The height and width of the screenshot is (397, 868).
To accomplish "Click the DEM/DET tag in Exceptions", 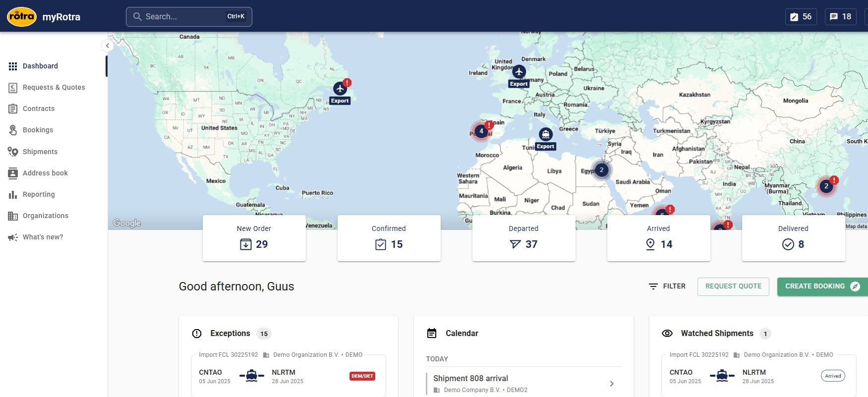I will [x=362, y=376].
